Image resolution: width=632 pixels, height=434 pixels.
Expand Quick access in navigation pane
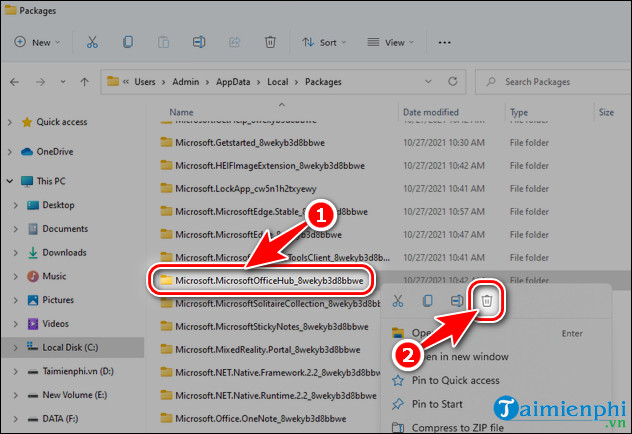(x=10, y=122)
